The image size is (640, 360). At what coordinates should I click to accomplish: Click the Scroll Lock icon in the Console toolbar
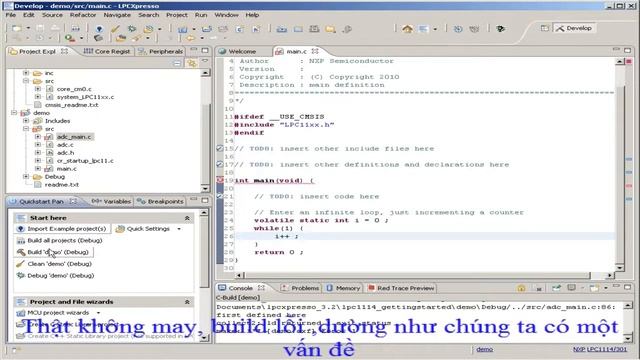coord(521,288)
